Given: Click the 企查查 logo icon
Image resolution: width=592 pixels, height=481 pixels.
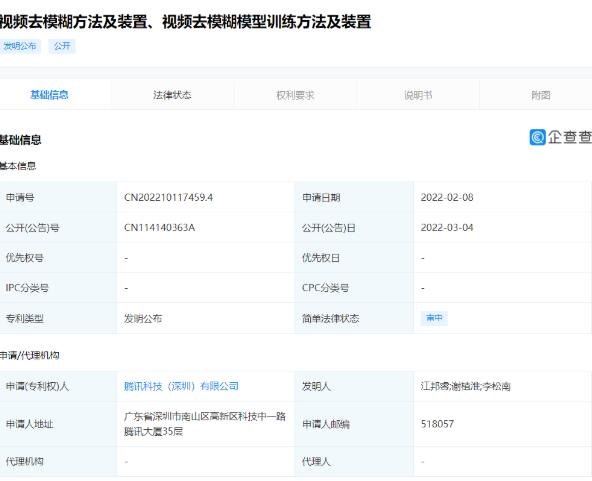Looking at the screenshot, I should point(538,137).
